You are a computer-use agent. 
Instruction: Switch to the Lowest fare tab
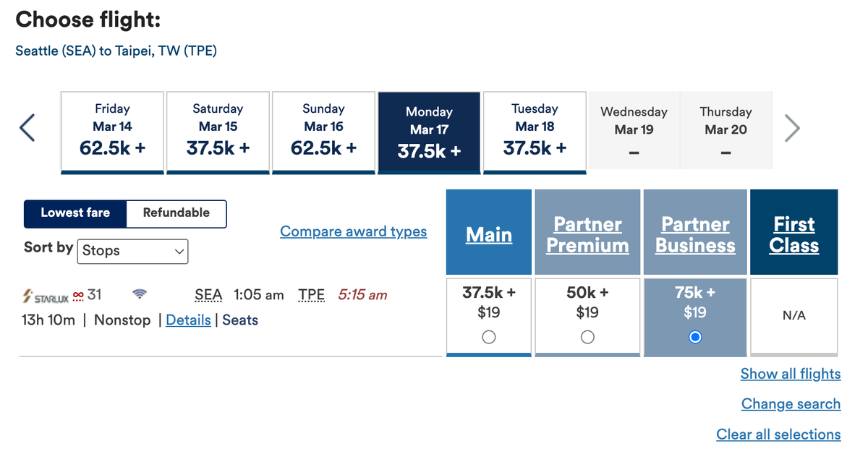point(75,213)
